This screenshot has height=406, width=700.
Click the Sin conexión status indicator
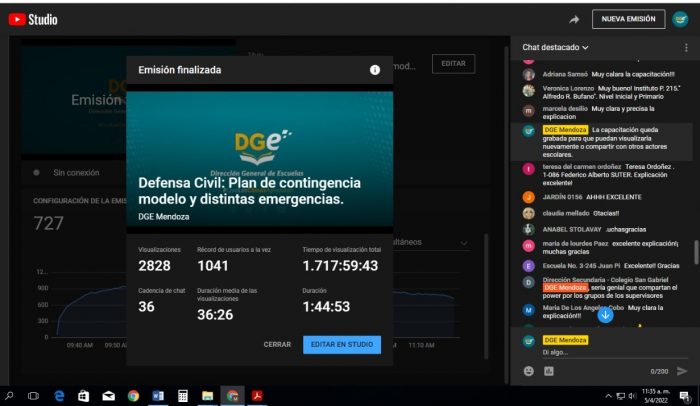[67, 172]
